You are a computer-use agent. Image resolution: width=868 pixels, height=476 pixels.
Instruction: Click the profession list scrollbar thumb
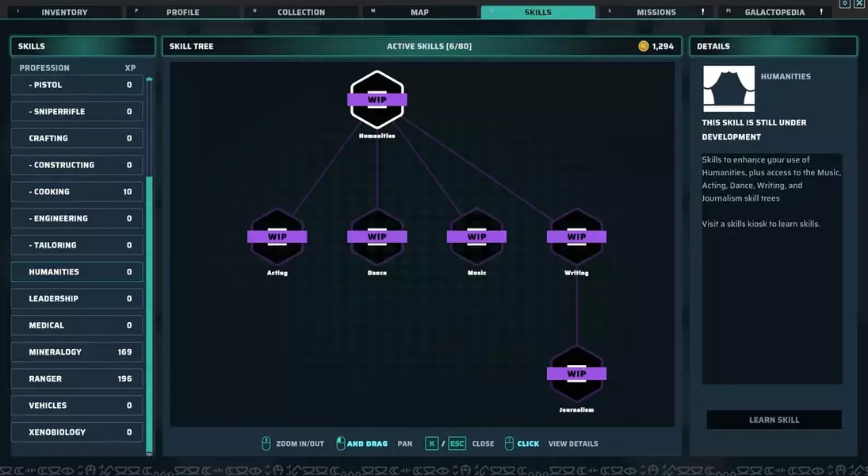click(149, 313)
